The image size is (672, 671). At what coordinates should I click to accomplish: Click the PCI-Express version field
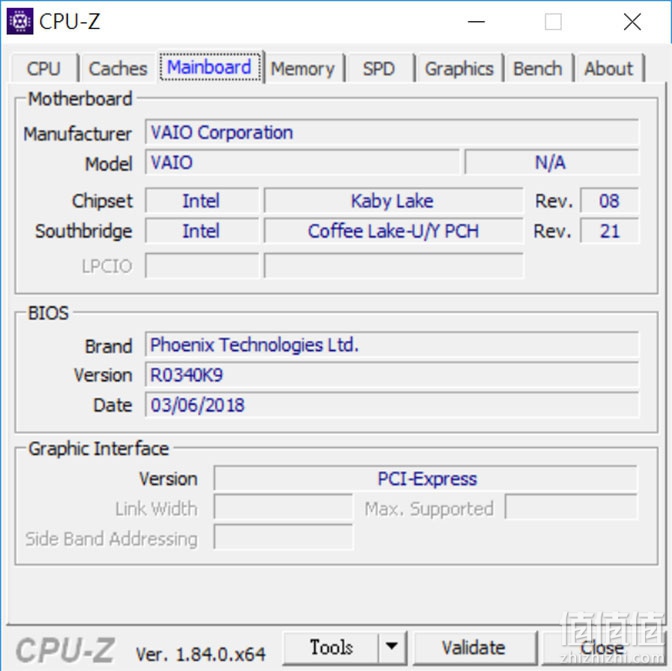tap(426, 478)
